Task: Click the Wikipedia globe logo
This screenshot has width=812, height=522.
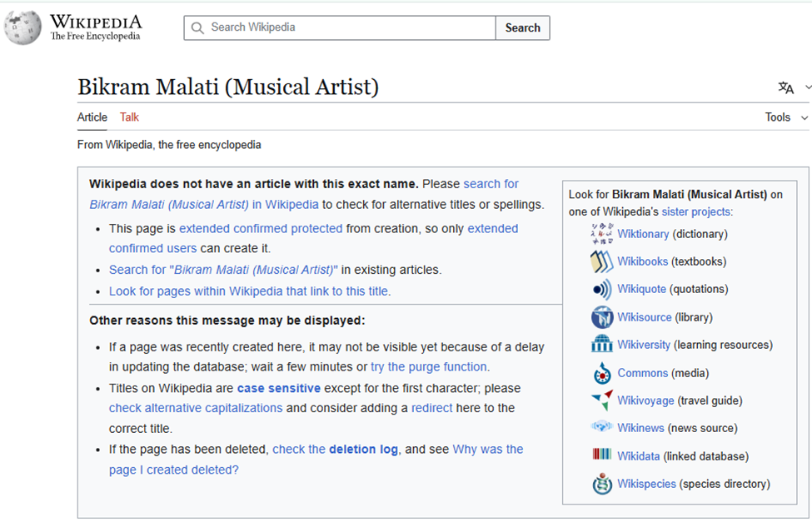Action: (x=22, y=27)
